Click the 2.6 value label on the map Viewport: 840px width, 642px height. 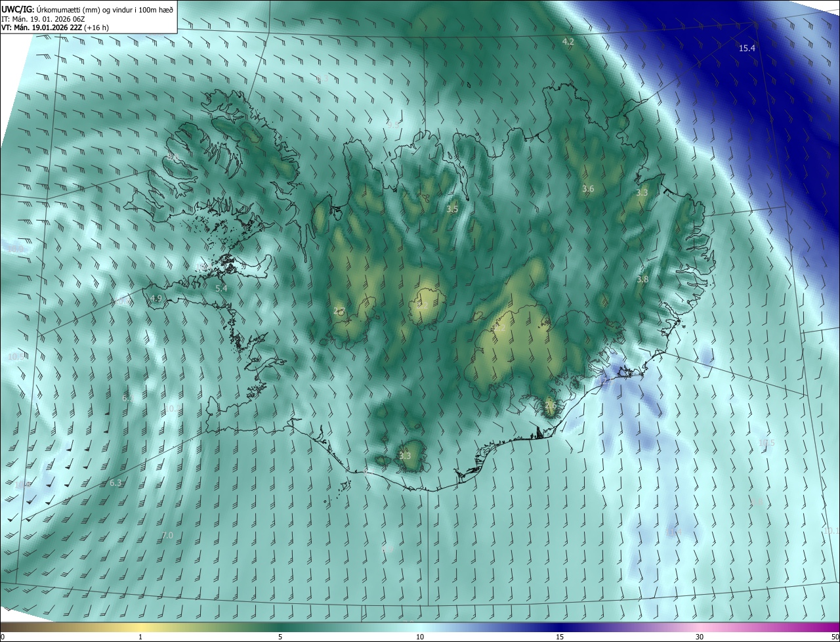click(551, 406)
